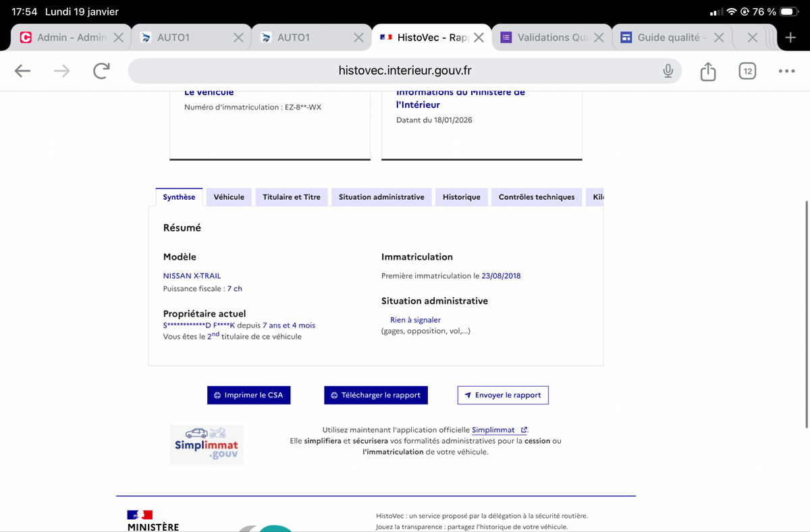Viewport: 810px width, 532px height.
Task: Select the Titulaire et Titre tab
Action: pyautogui.click(x=292, y=197)
